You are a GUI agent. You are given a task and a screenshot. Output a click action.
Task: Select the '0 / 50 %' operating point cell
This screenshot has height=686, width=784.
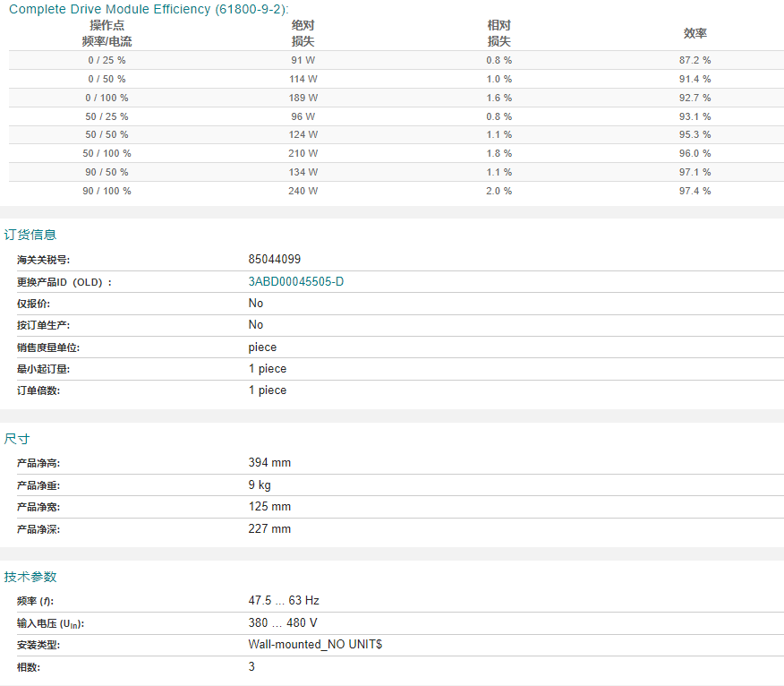(107, 79)
